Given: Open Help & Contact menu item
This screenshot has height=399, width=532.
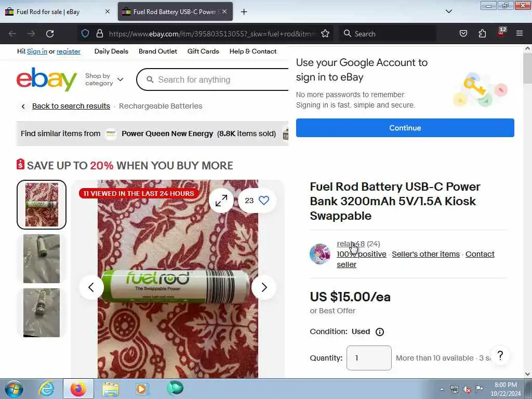Looking at the screenshot, I should pos(253,51).
